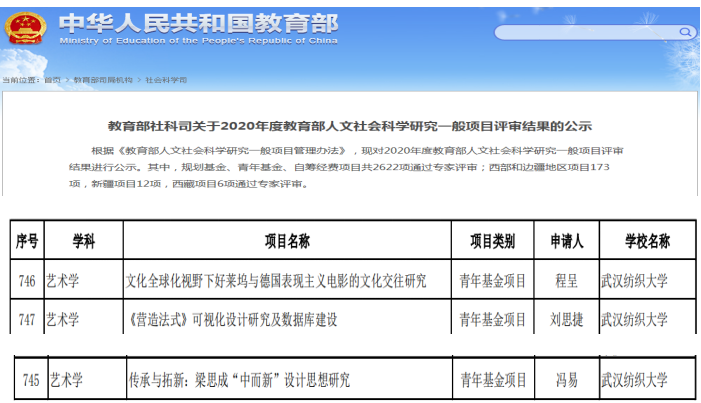Select project 文化全球化视野下好莱坞 in row 746

[276, 281]
